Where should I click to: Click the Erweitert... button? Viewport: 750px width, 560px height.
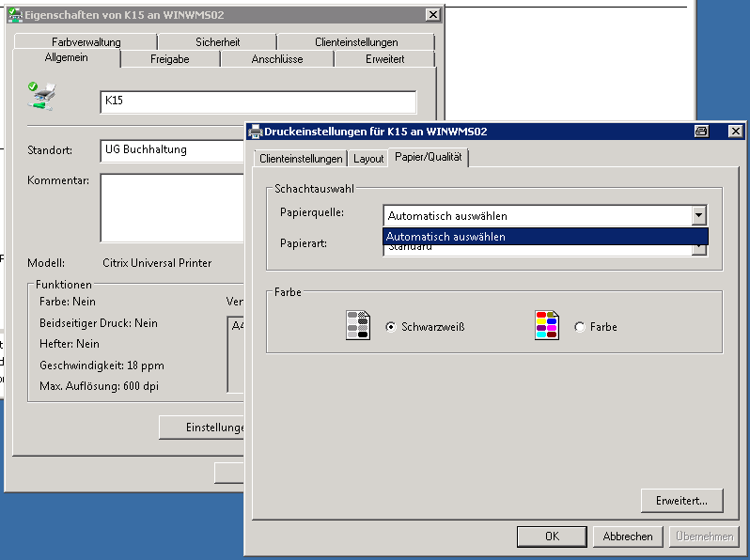pos(681,501)
